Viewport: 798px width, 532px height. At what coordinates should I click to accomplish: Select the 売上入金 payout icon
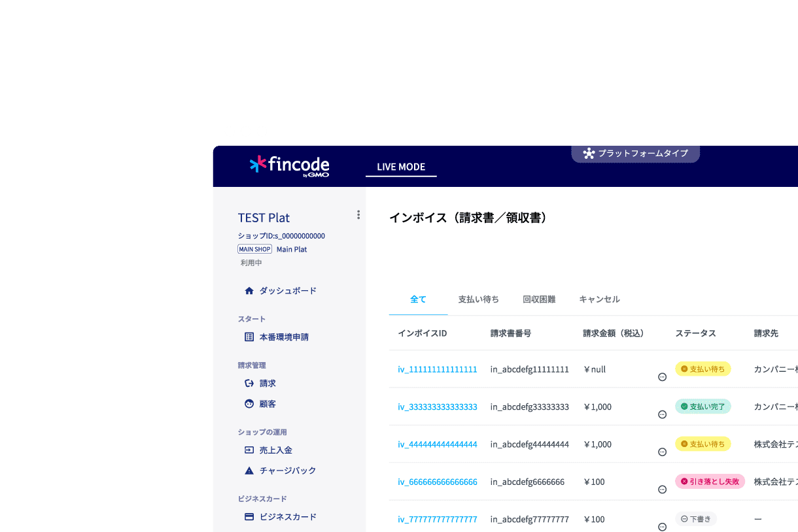pyautogui.click(x=249, y=450)
